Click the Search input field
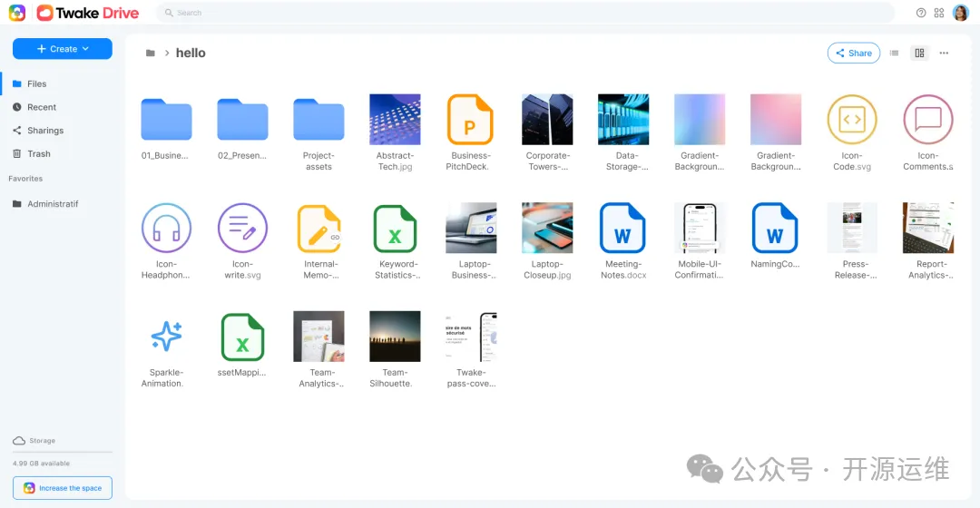 pyautogui.click(x=526, y=13)
